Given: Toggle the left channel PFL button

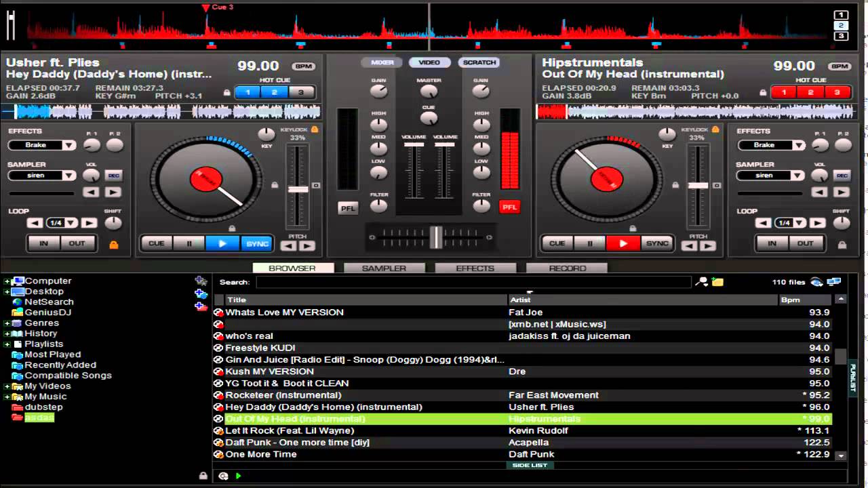Looking at the screenshot, I should [348, 208].
